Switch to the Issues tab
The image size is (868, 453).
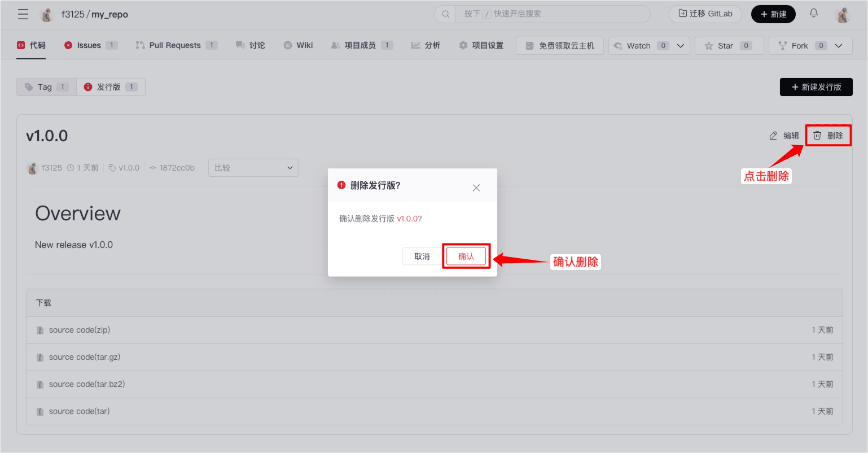[89, 45]
